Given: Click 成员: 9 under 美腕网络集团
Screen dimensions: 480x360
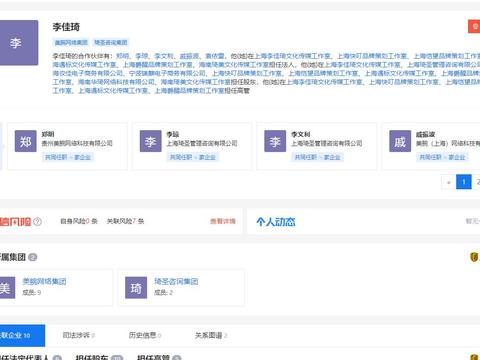Looking at the screenshot, I should (x=32, y=292).
